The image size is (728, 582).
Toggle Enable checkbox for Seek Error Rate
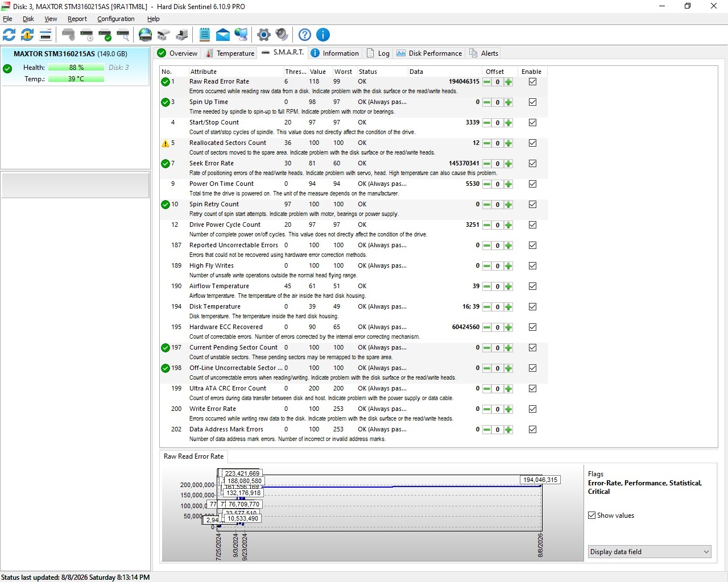click(532, 164)
